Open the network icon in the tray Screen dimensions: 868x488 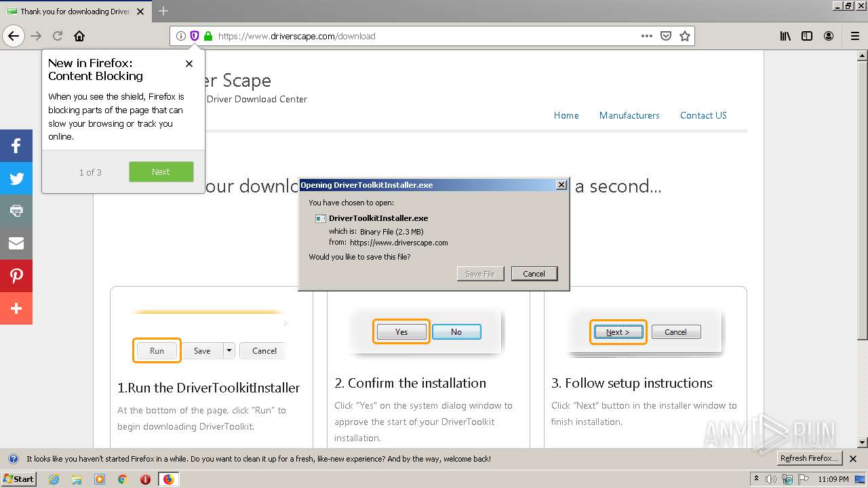[x=787, y=479]
